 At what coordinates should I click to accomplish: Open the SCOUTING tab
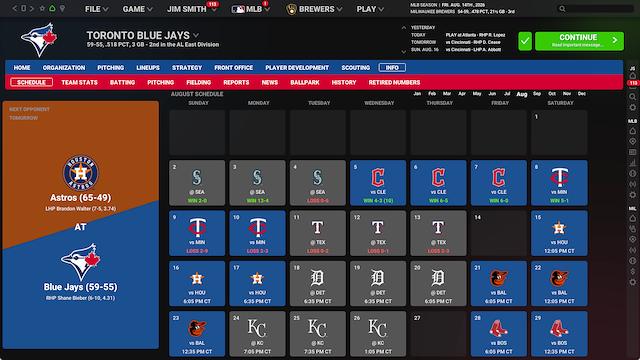[x=356, y=68]
